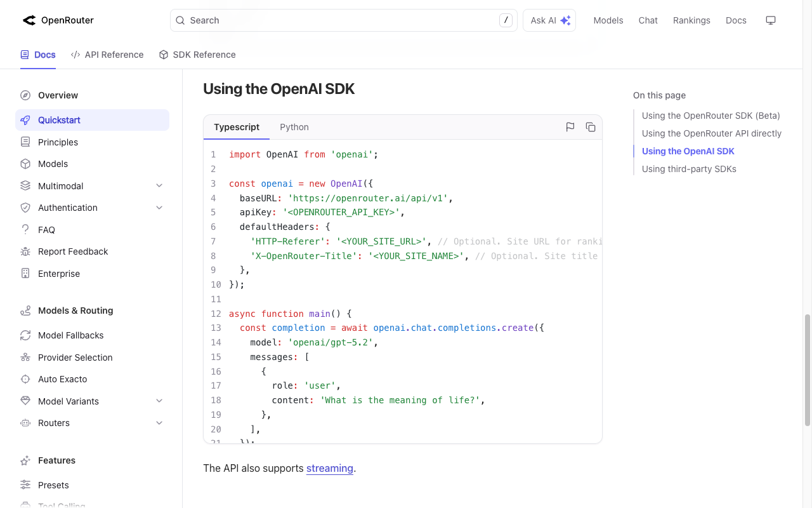812x508 pixels.
Task: Expand the Routers section
Action: click(x=159, y=423)
